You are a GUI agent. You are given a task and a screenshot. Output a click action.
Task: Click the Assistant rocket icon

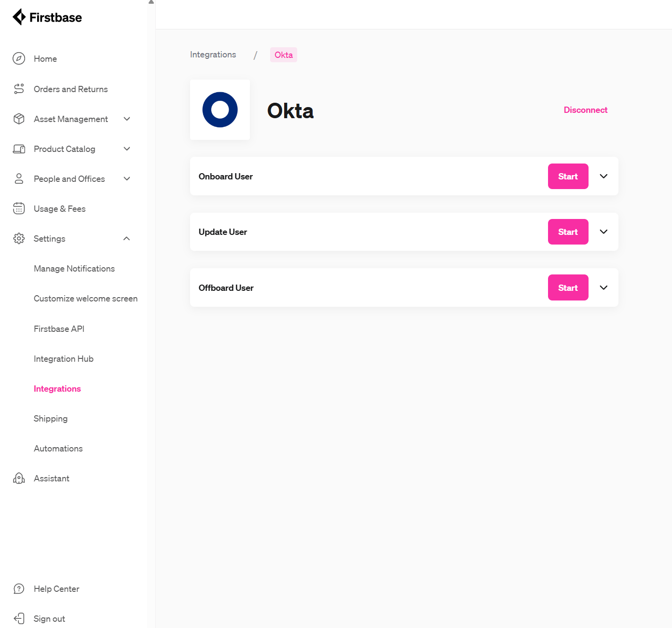pos(19,478)
